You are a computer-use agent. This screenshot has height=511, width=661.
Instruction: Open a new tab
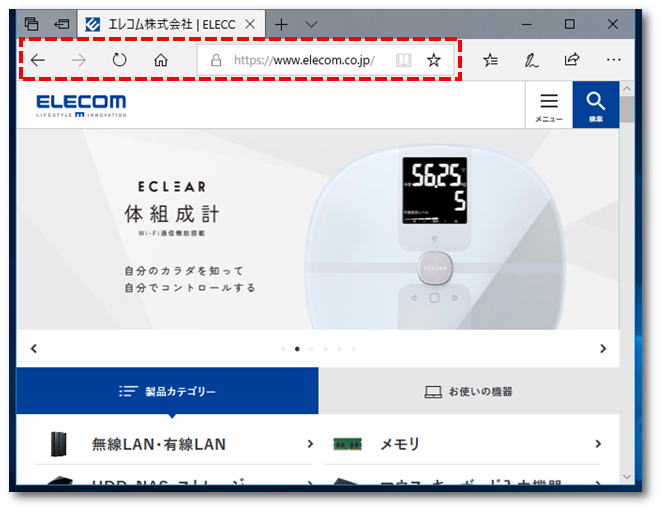281,24
